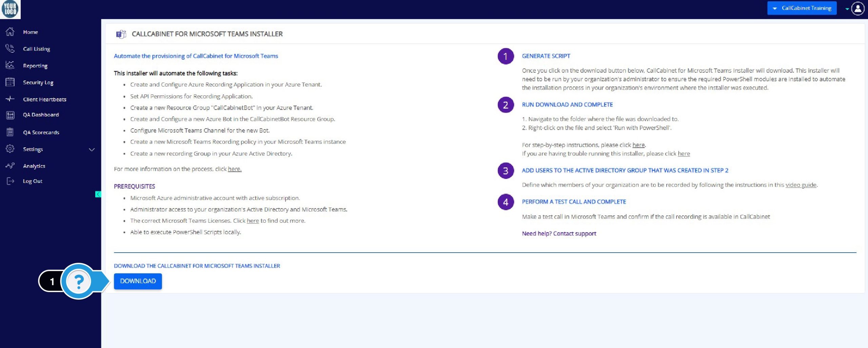This screenshot has width=868, height=348.
Task: Click PERFORM A TEST CALL AND COMPLETE heading
Action: (x=574, y=202)
